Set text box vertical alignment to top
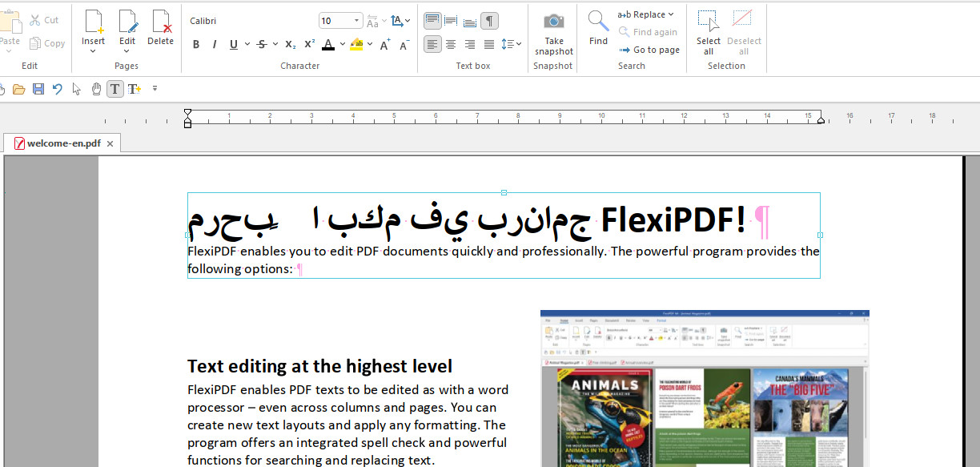 coord(432,21)
